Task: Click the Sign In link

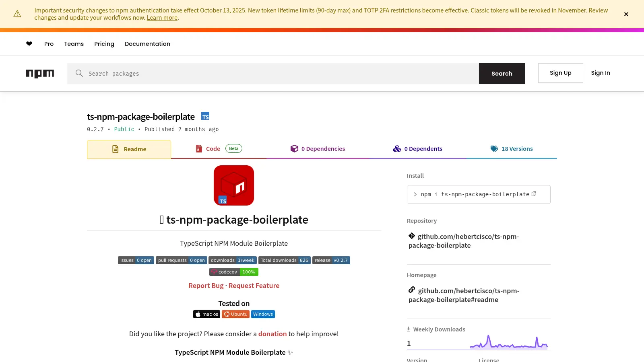Action: click(601, 73)
